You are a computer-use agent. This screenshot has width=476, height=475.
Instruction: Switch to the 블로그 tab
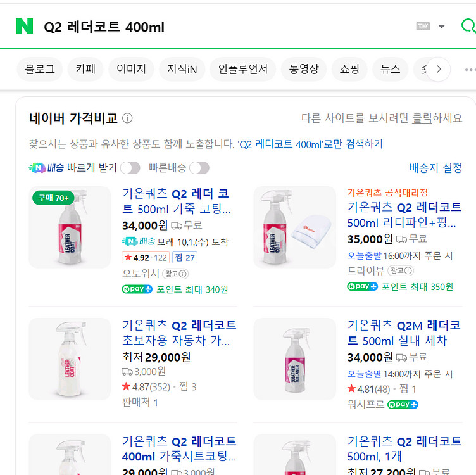(x=40, y=69)
